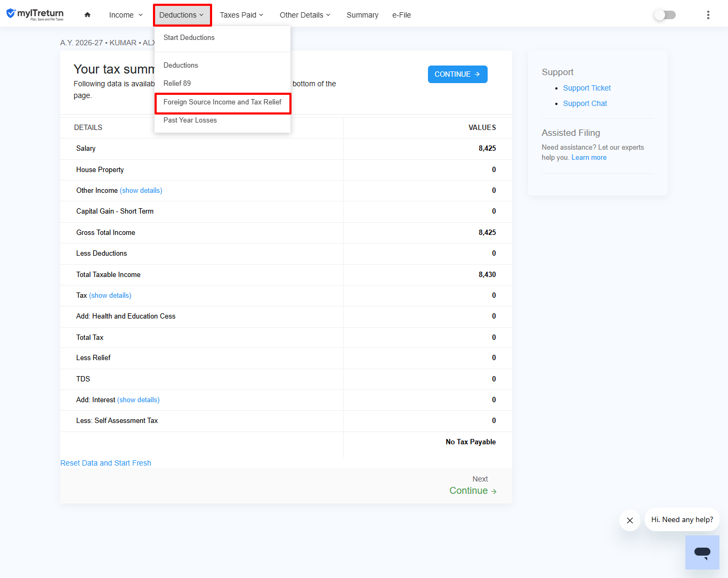Click the arrow beside the green Continue
This screenshot has height=578, width=728.
(494, 492)
